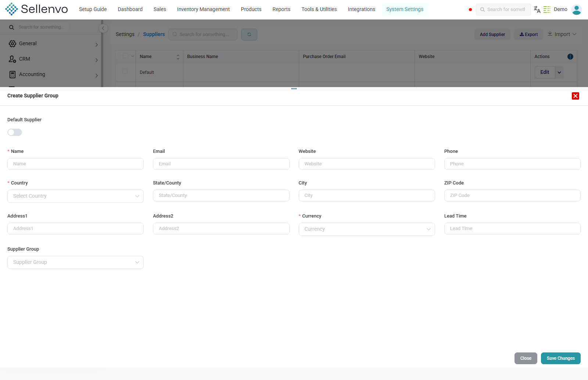
Task: Sort by the Name column arrows
Action: tap(178, 57)
